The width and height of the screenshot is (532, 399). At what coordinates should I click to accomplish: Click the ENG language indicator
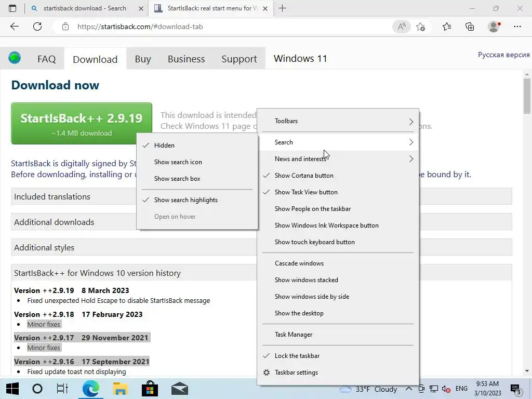click(461, 389)
